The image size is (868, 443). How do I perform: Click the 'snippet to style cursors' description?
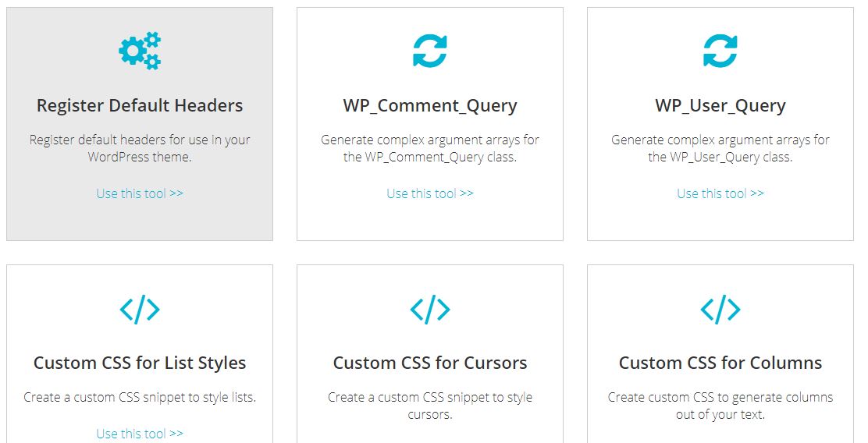pyautogui.click(x=430, y=406)
